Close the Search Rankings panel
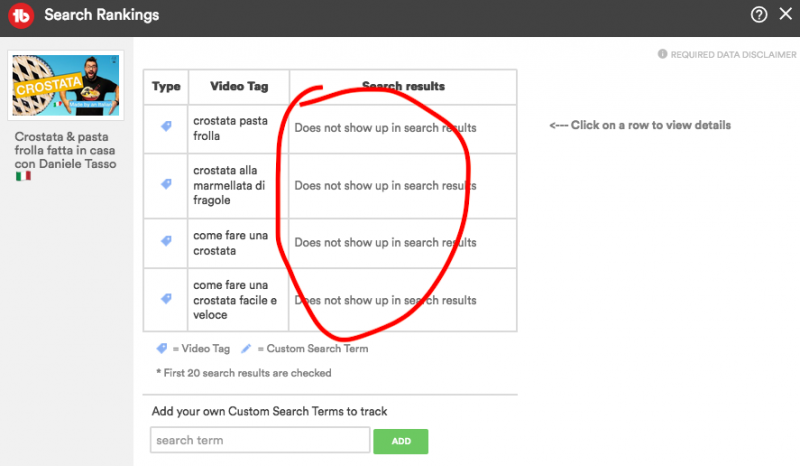Screen dimensions: 800x466 [x=785, y=15]
